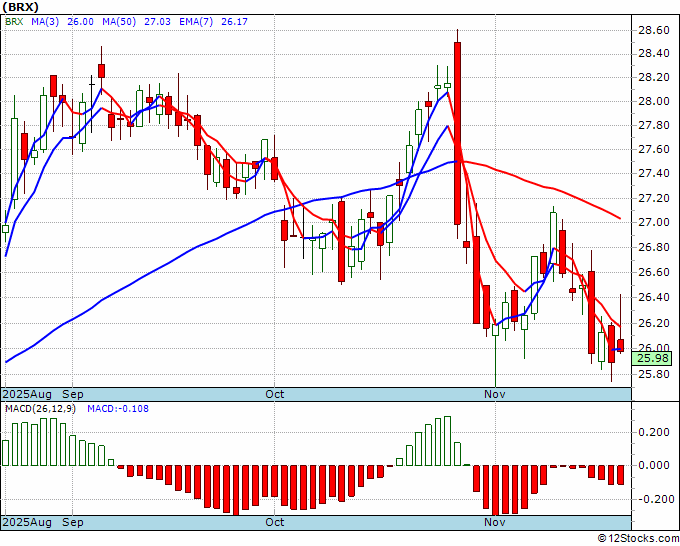The width and height of the screenshot is (680, 546).
Task: Click the 26.20 price axis label
Action: coord(653,324)
